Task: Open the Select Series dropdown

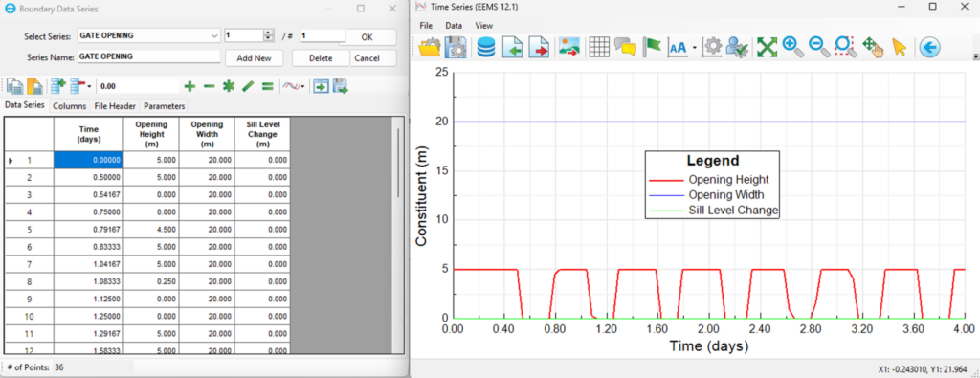Action: [x=148, y=35]
